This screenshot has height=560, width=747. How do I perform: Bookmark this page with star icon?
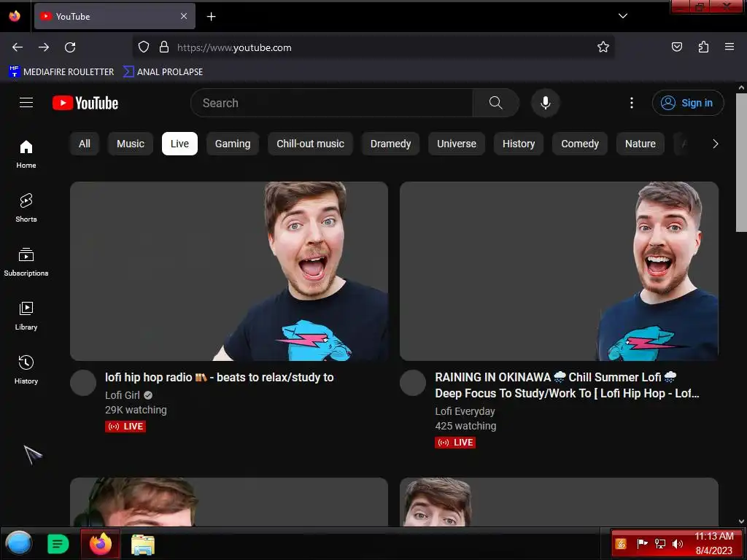[603, 47]
